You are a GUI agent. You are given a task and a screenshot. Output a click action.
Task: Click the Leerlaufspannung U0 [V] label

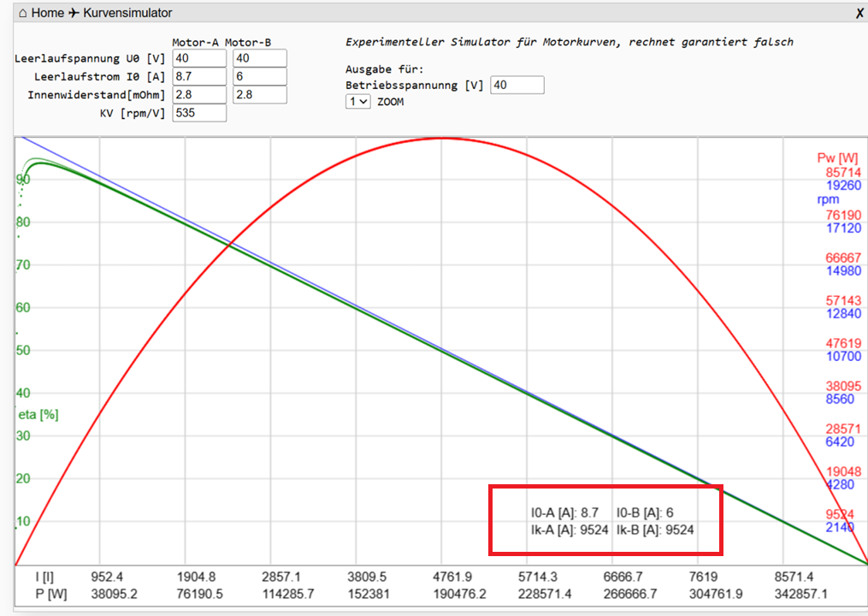click(90, 58)
